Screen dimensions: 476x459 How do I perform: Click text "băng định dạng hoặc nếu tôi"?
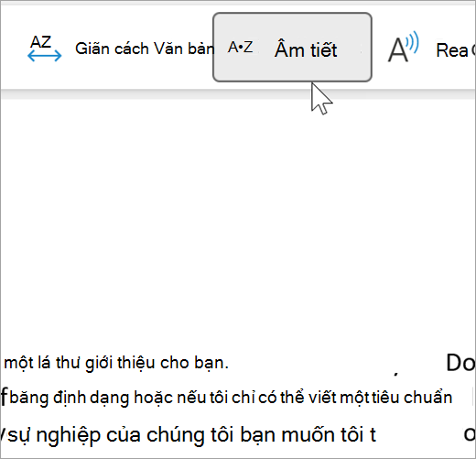click(119, 398)
